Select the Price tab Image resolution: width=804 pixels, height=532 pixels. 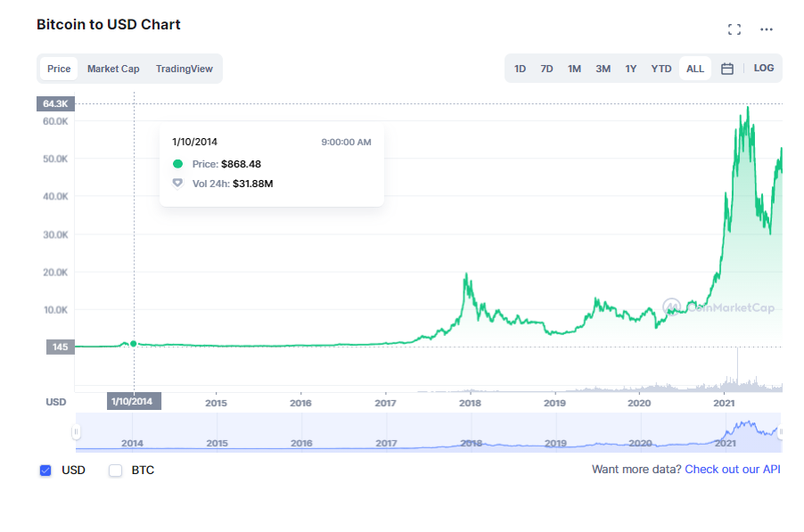pyautogui.click(x=59, y=69)
